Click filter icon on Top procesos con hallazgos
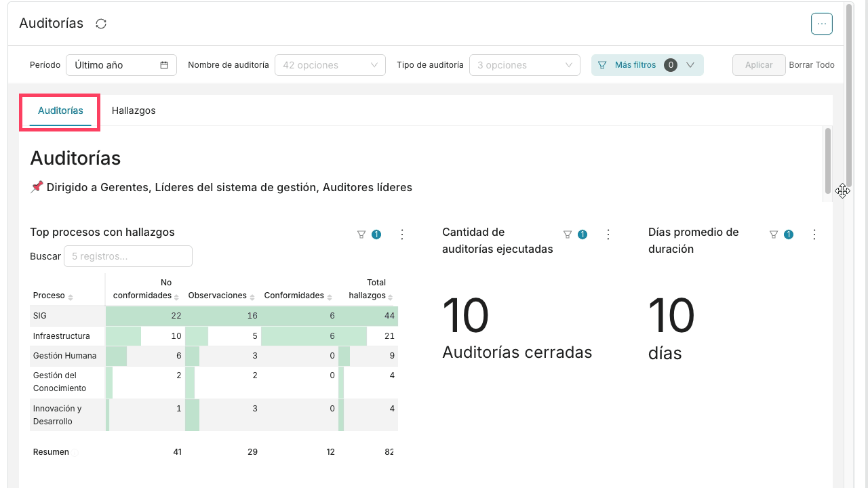This screenshot has width=868, height=488. [x=361, y=235]
